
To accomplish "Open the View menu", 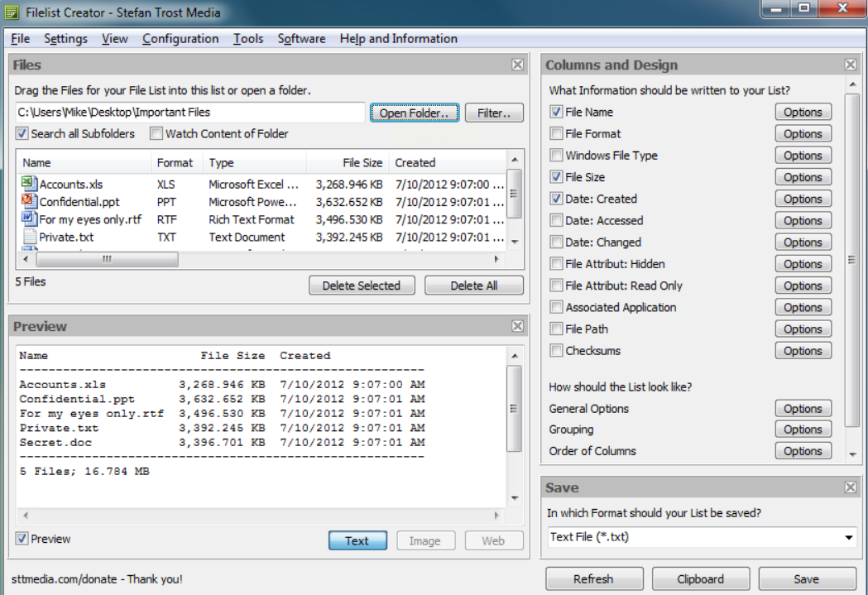I will pyautogui.click(x=114, y=38).
